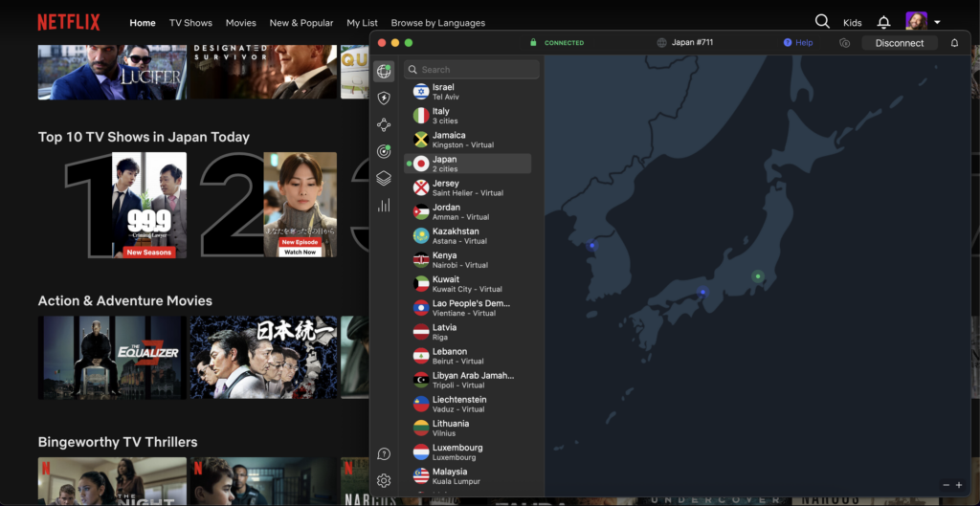The image size is (980, 506).
Task: Select Jordan Amman server
Action: tap(467, 211)
